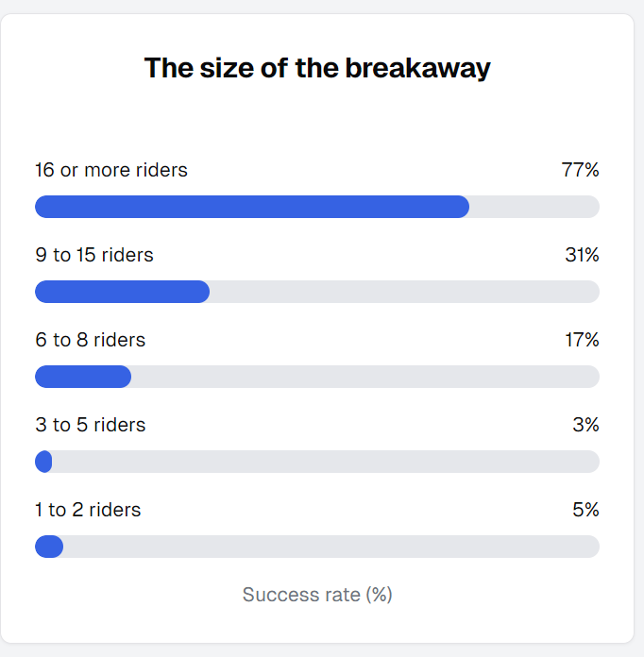Click the 5% value label

tap(585, 510)
